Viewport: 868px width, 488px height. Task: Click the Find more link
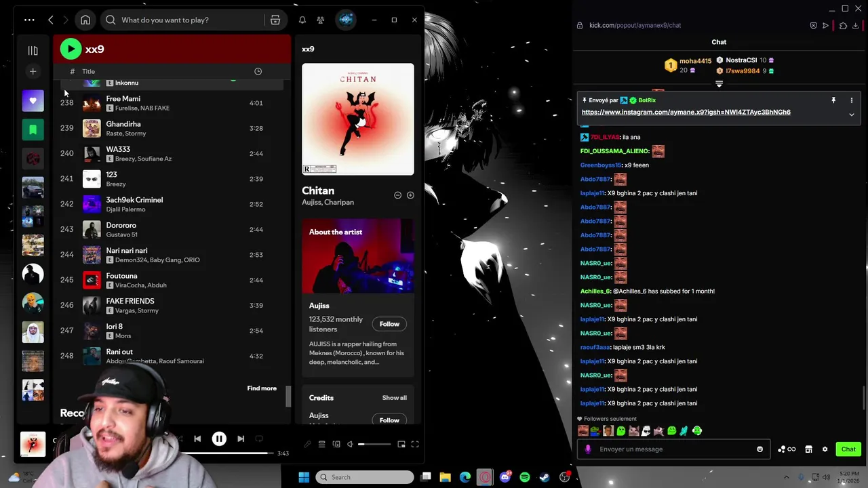pos(262,388)
